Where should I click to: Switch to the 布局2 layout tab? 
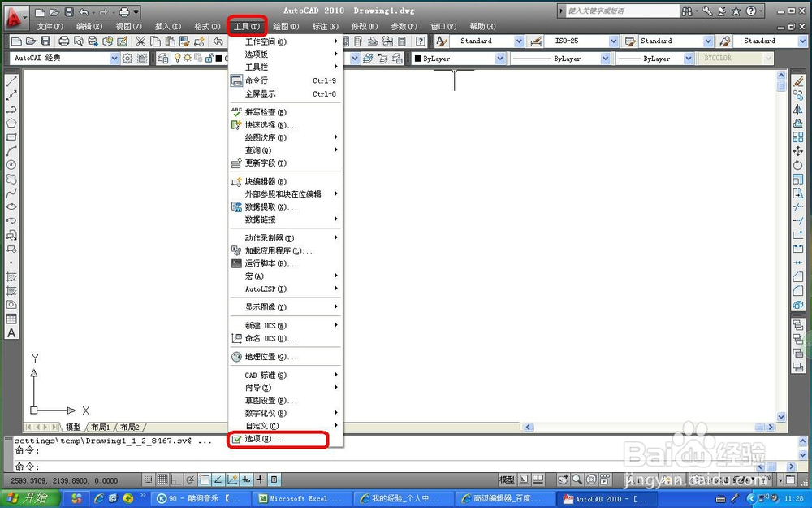(x=129, y=428)
